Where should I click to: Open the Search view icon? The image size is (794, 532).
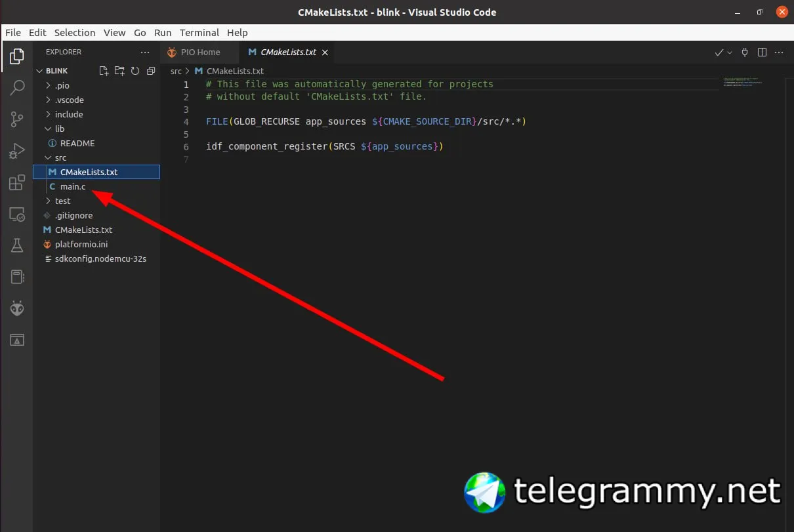[17, 87]
